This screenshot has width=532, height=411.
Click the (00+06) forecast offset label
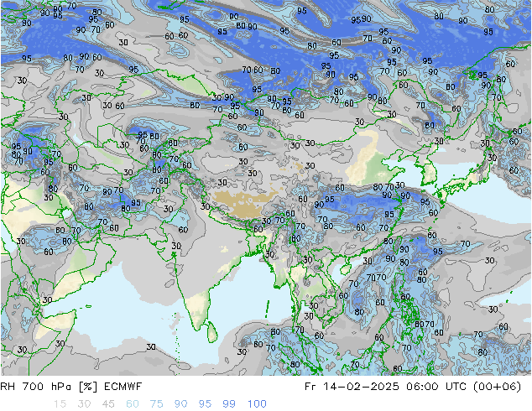point(497,387)
